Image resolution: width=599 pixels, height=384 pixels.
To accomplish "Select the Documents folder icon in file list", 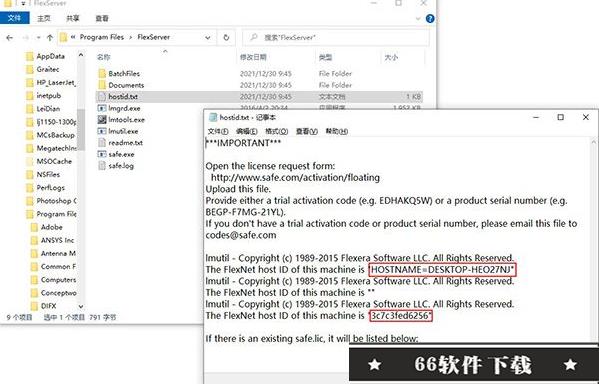I will point(102,85).
